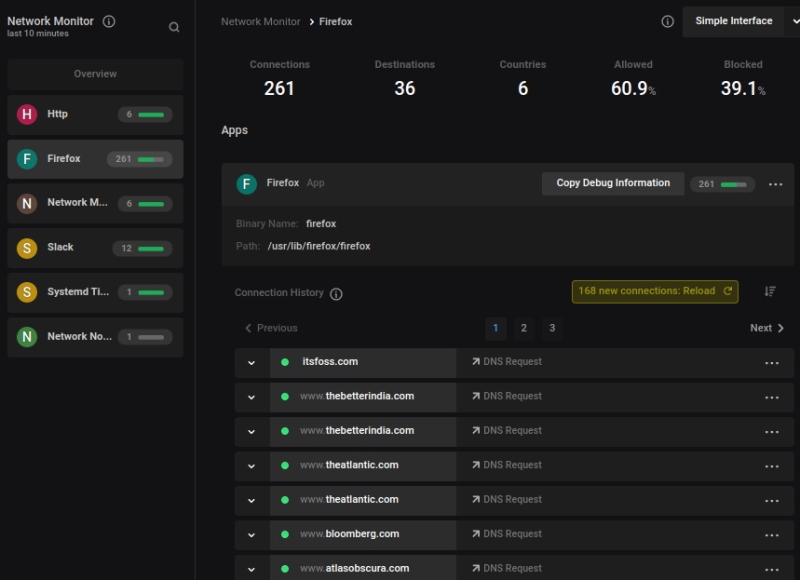The height and width of the screenshot is (580, 800).
Task: Open three-dot menu for itsfoss.com row
Action: click(x=771, y=363)
